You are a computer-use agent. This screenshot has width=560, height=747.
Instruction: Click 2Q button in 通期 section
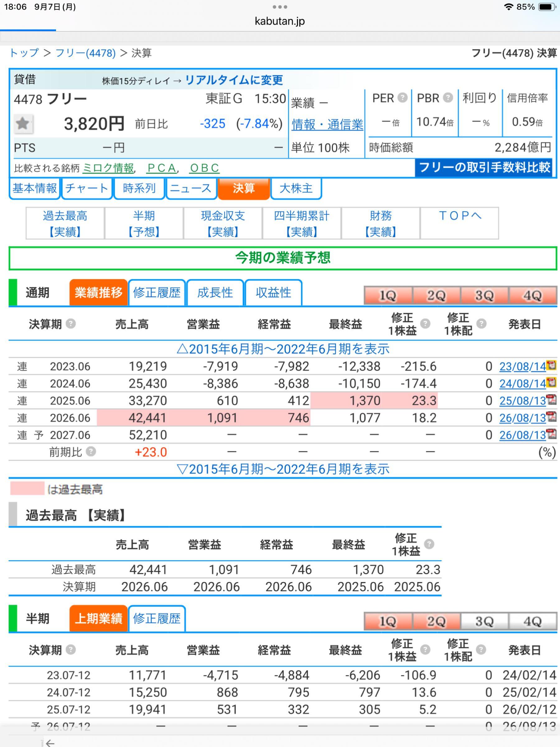[436, 295]
